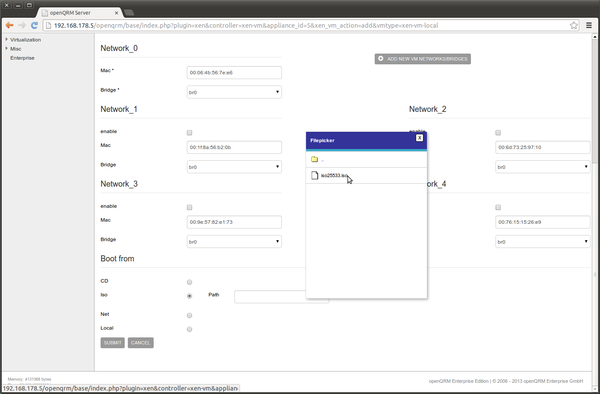Select Iso boot option
Image resolution: width=600 pixels, height=394 pixels.
click(x=189, y=296)
